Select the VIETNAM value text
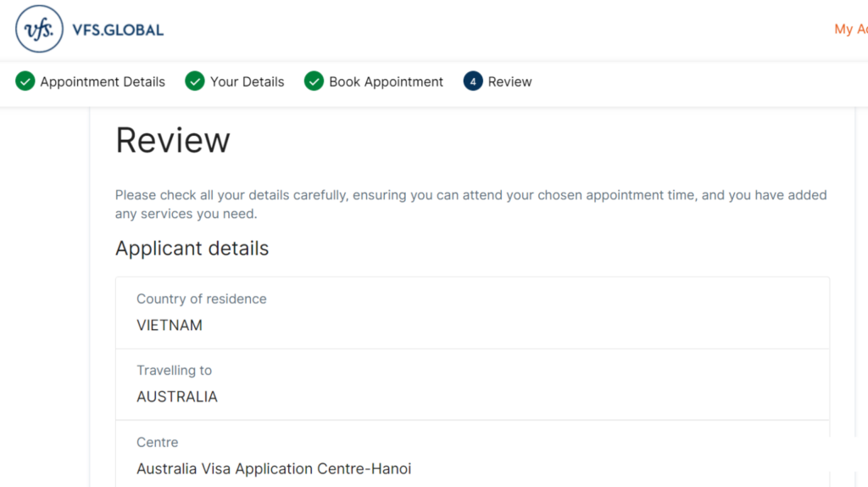 tap(170, 325)
